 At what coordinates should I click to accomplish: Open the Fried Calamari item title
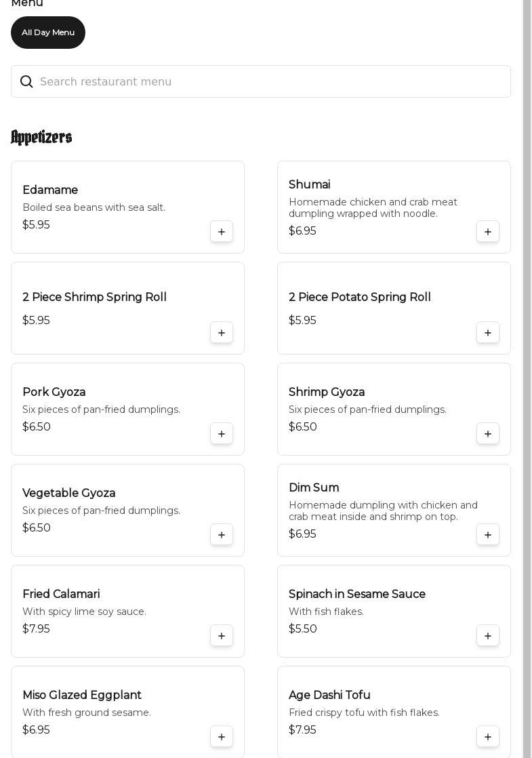[61, 594]
